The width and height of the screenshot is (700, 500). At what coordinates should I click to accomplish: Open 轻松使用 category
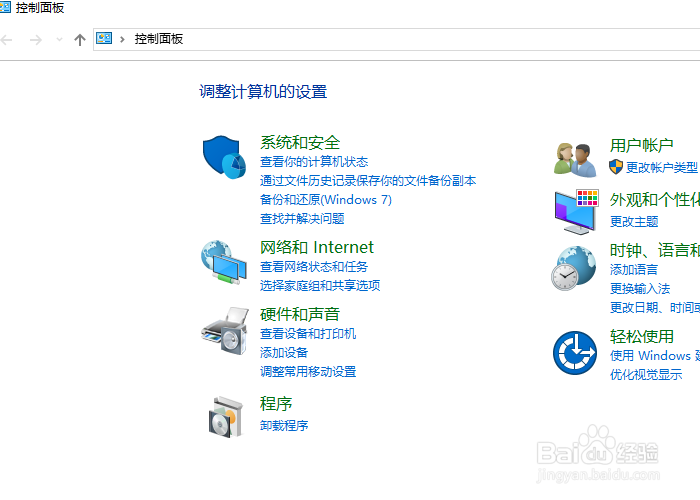tap(642, 337)
